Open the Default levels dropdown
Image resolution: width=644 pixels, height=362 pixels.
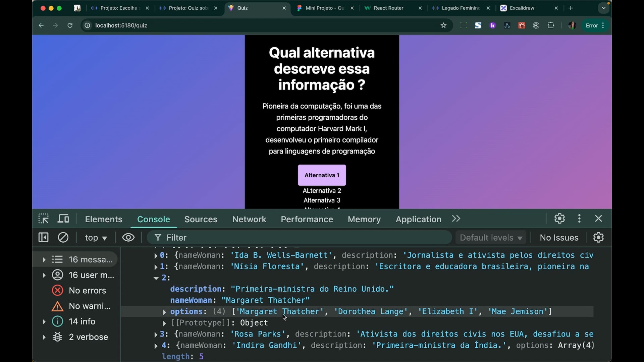pyautogui.click(x=491, y=238)
